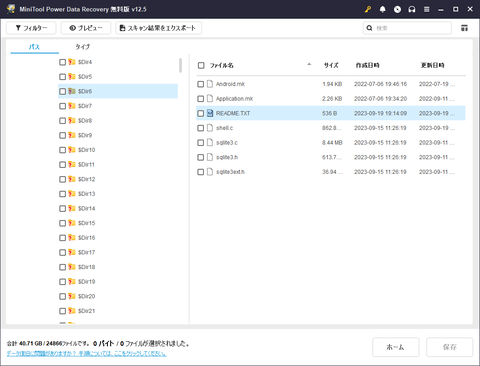Tick the select-all checkbox beside ファイル名
480x366 pixels.
(x=201, y=65)
